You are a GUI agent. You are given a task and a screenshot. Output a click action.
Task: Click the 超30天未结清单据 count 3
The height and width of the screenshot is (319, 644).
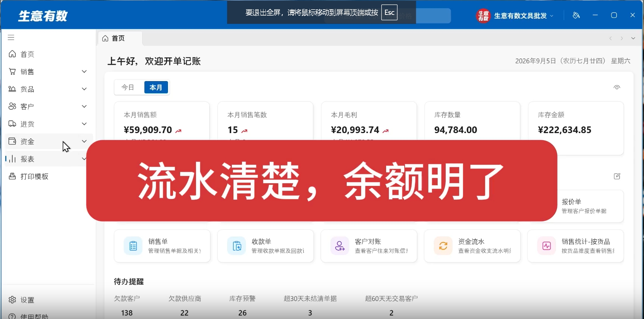coord(310,313)
